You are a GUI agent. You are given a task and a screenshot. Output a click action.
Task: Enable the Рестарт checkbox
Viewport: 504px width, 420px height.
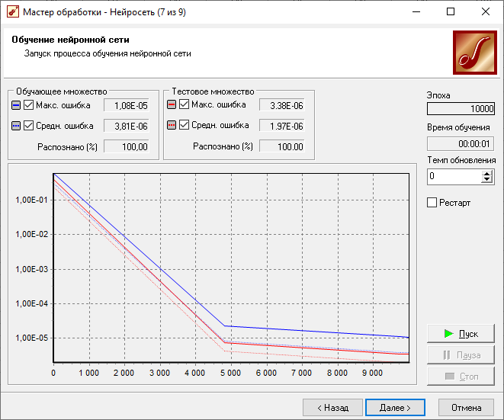[x=432, y=203]
